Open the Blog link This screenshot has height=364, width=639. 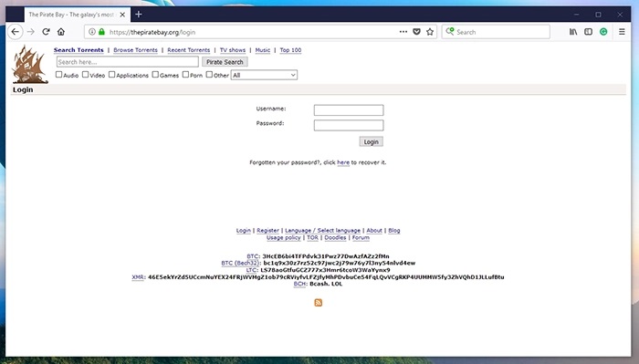tap(394, 231)
